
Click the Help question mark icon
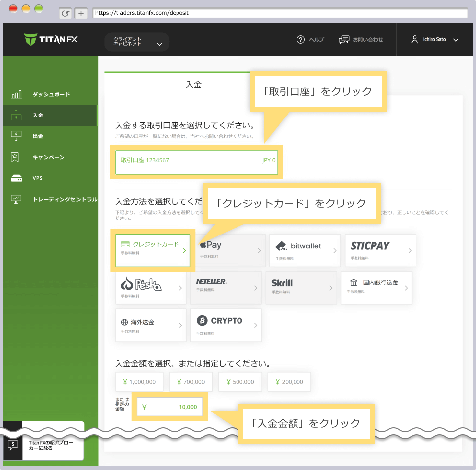pos(300,40)
